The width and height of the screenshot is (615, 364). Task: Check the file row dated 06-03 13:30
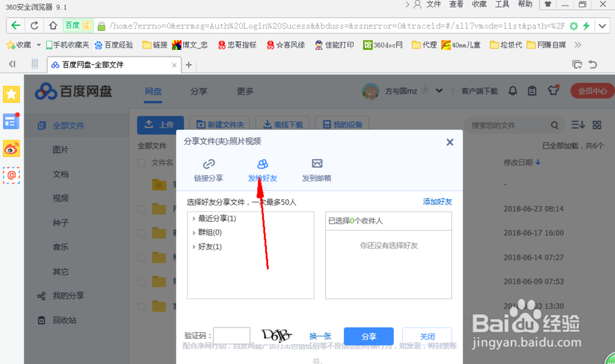click(141, 306)
